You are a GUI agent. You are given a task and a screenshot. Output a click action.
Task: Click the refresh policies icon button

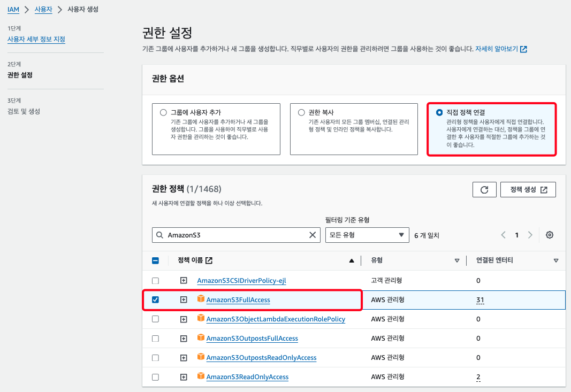[484, 190]
